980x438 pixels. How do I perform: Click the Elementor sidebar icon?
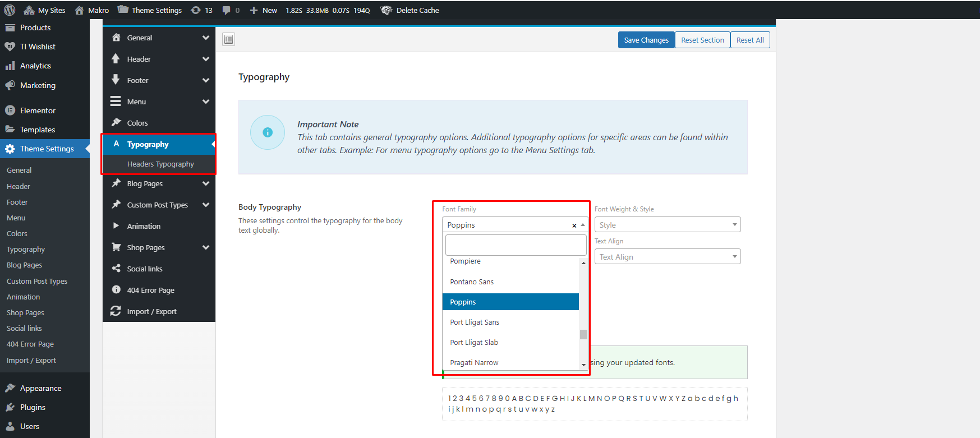point(10,110)
